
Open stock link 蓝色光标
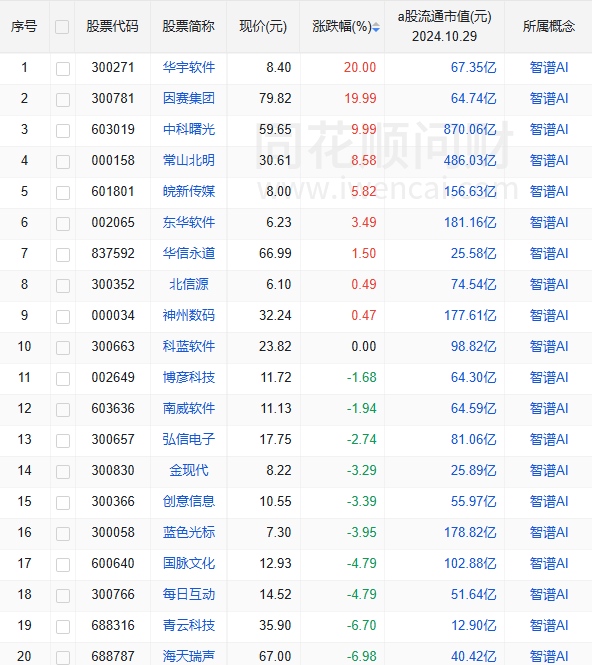pos(189,531)
